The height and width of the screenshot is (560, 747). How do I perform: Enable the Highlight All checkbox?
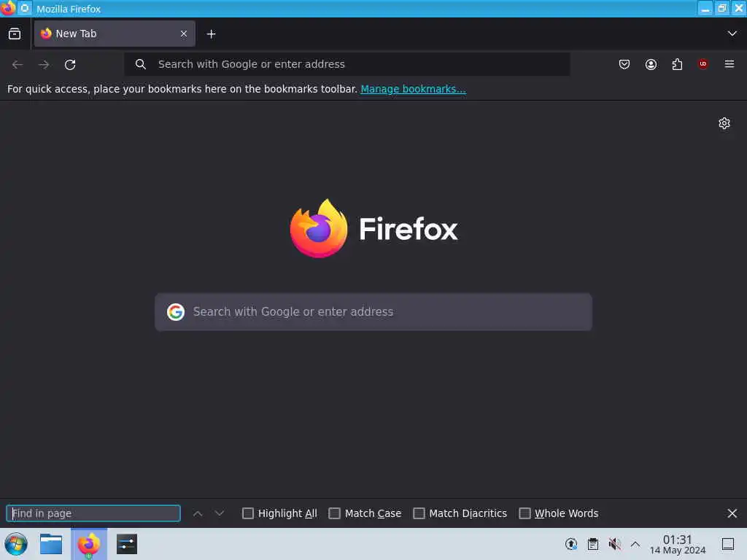[x=248, y=513]
